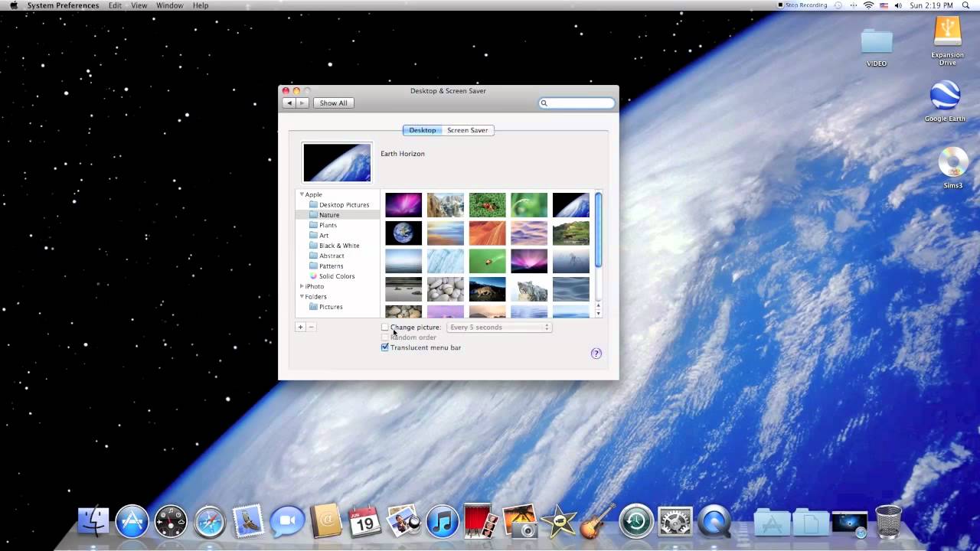Screen dimensions: 980x551
Task: Select the Desktop tab
Action: click(422, 130)
